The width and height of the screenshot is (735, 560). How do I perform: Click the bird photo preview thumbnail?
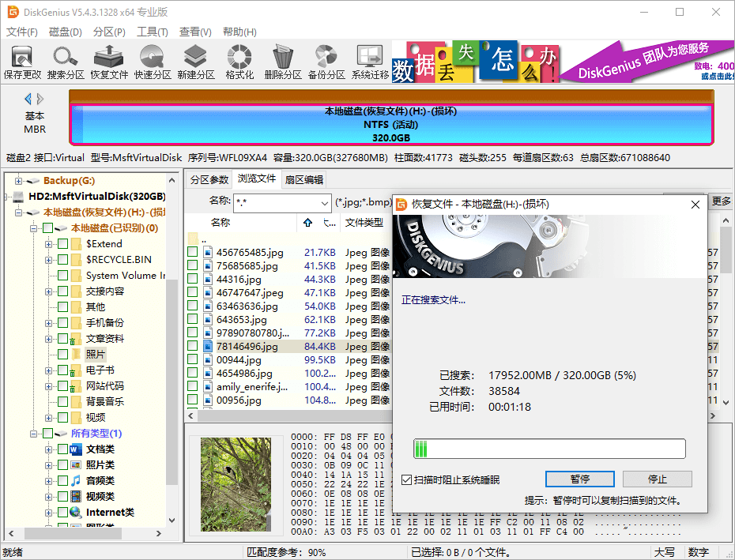236,484
